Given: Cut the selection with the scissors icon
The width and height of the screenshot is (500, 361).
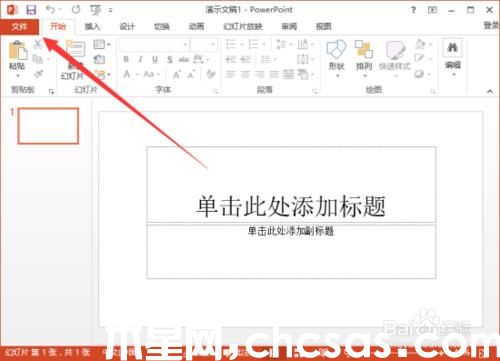Looking at the screenshot, I should (x=38, y=44).
